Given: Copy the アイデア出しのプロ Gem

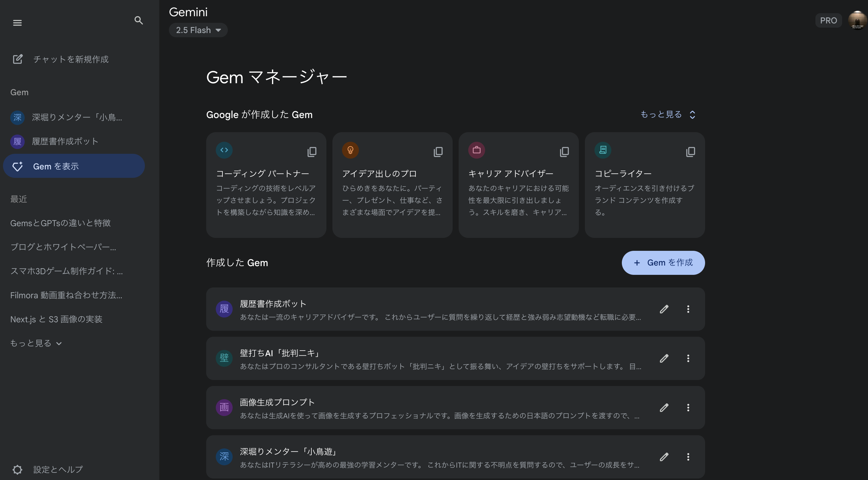Looking at the screenshot, I should [x=438, y=151].
